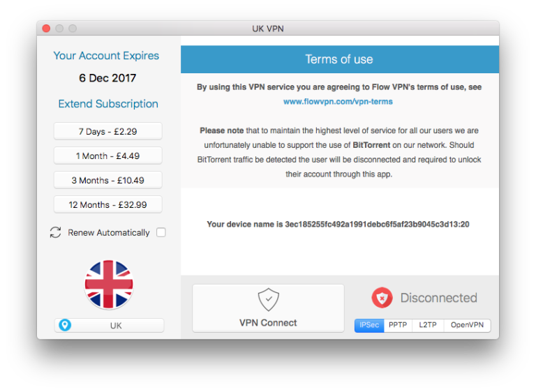The image size is (536, 392).
Task: Open the UK location selector
Action: [109, 325]
